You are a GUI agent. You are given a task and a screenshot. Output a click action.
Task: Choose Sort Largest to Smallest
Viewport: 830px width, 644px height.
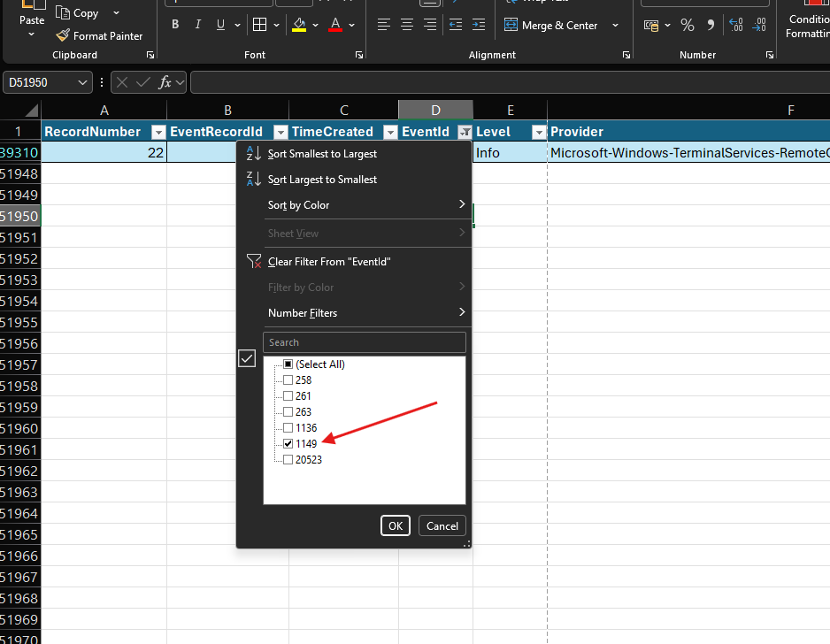click(x=354, y=180)
